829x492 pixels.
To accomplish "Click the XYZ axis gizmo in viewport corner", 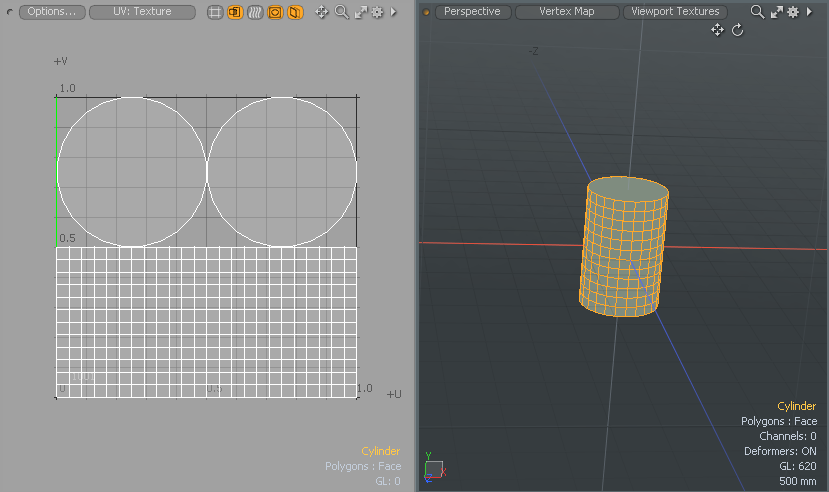I will (x=433, y=467).
